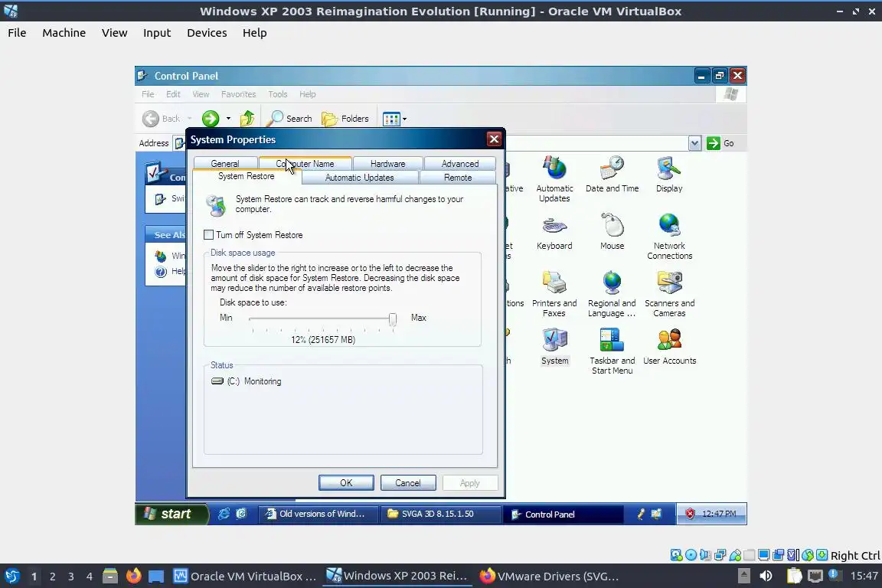The height and width of the screenshot is (588, 882).
Task: Click the Windows XP start button
Action: pyautogui.click(x=171, y=514)
